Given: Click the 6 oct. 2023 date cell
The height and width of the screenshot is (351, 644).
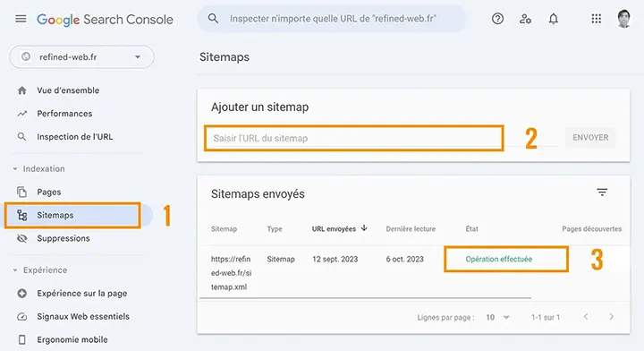Looking at the screenshot, I should pos(404,259).
